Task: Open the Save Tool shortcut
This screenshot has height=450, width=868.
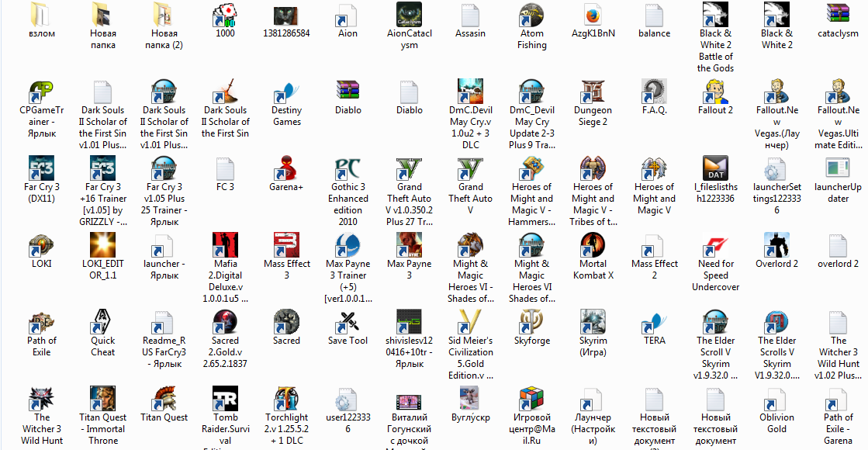Action: pyautogui.click(x=348, y=322)
